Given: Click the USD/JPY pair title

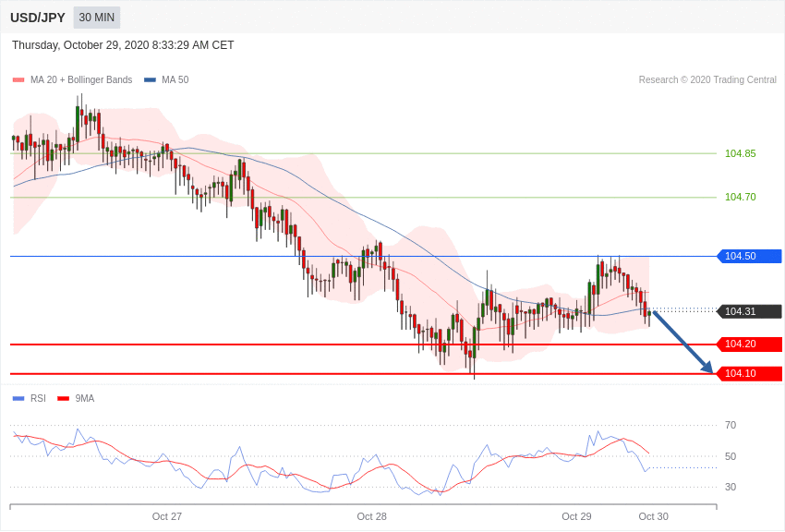Looking at the screenshot, I should tap(38, 18).
